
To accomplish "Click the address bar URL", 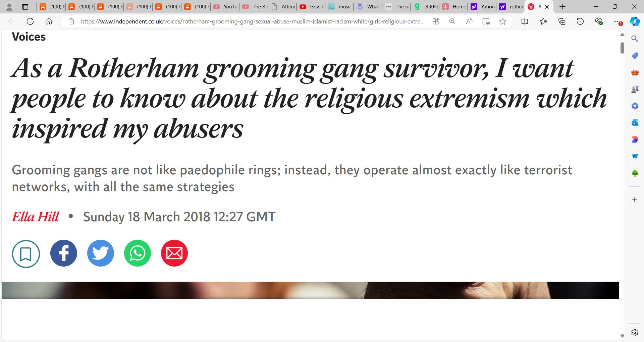I will coord(253,21).
